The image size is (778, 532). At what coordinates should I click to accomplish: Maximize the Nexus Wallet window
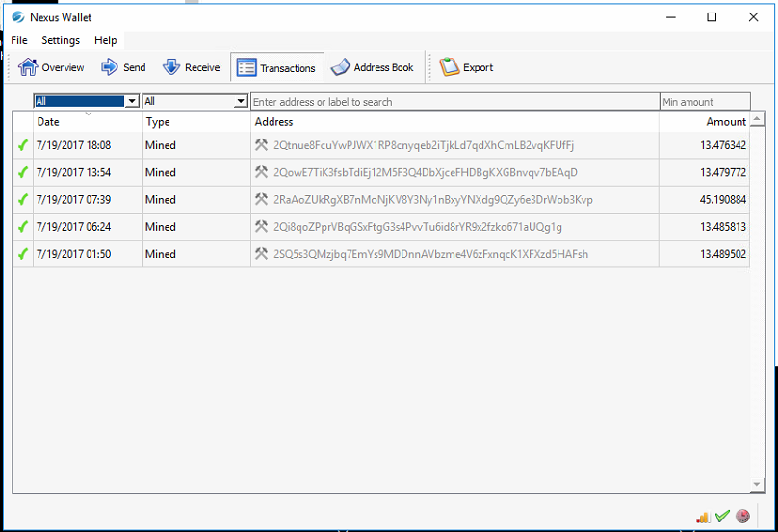click(x=712, y=17)
